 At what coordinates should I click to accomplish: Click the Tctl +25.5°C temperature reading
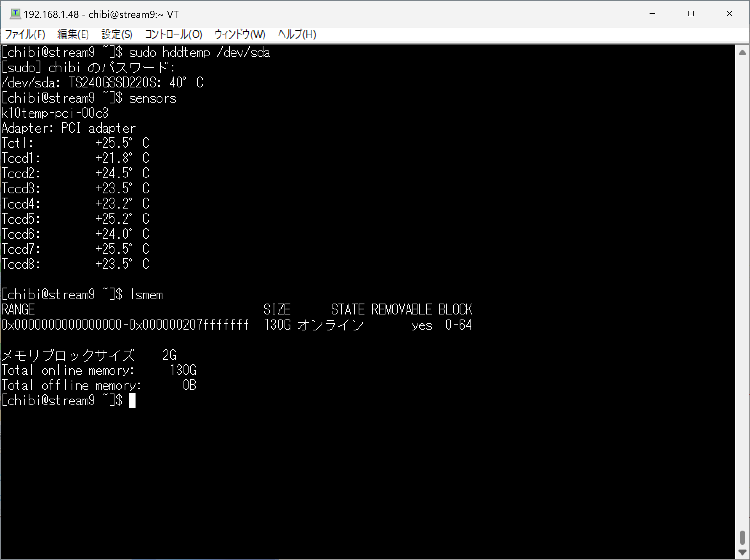click(x=122, y=143)
